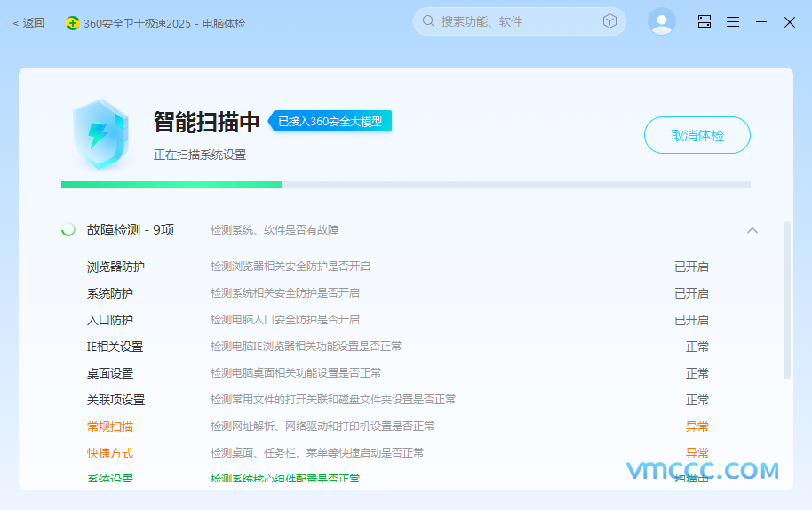Click the blue shield scan icon
Screen dimensions: 812x510
[x=100, y=134]
